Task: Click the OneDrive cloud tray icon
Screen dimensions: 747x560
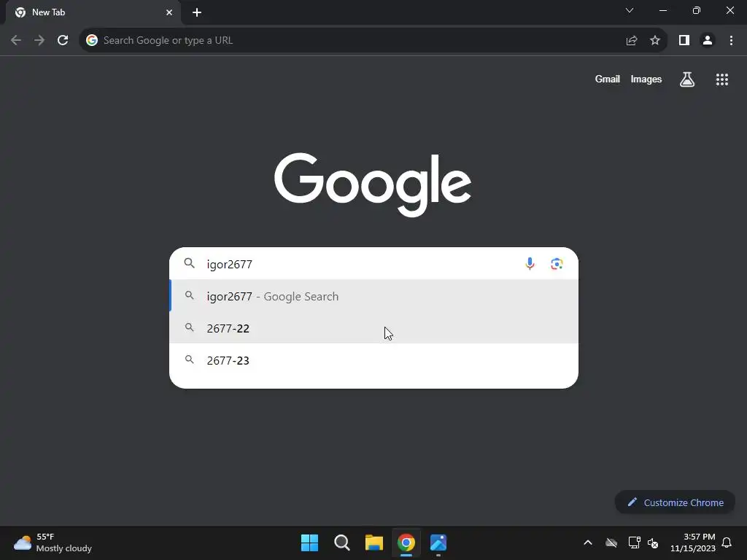Action: tap(611, 542)
